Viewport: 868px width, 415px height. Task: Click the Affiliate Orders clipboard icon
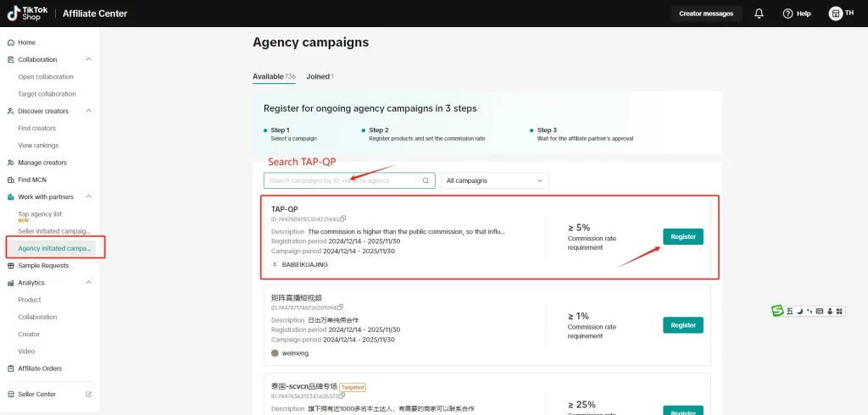pyautogui.click(x=10, y=368)
